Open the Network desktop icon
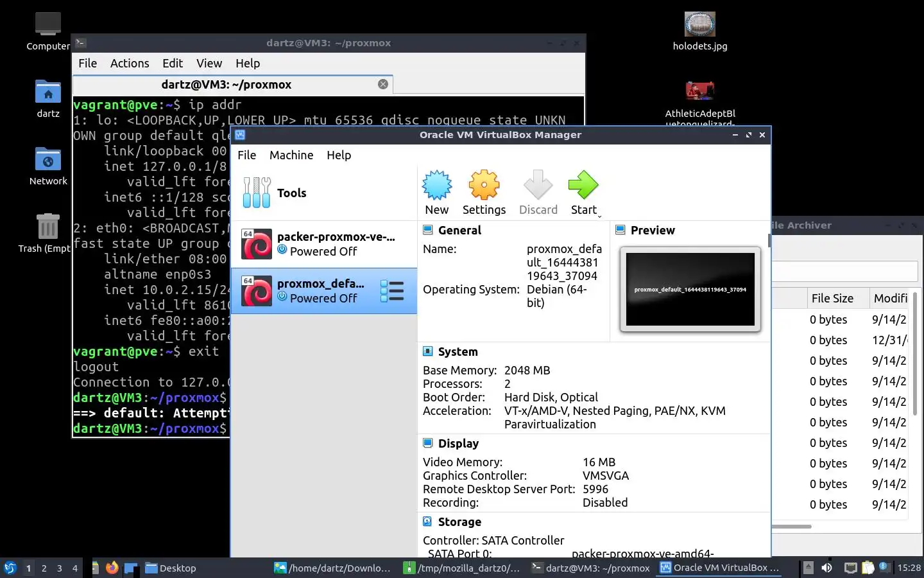The height and width of the screenshot is (578, 924). click(48, 160)
